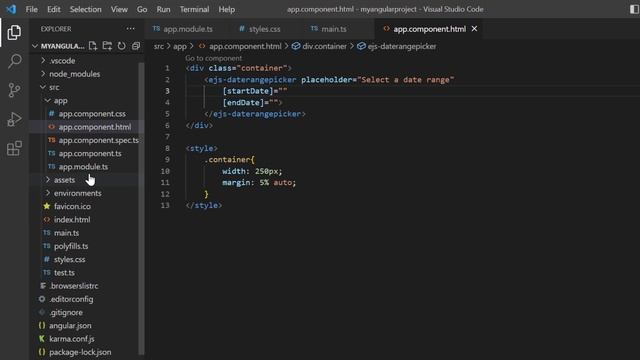
Task: Click line number 7 in the gutter
Action: (x=167, y=137)
